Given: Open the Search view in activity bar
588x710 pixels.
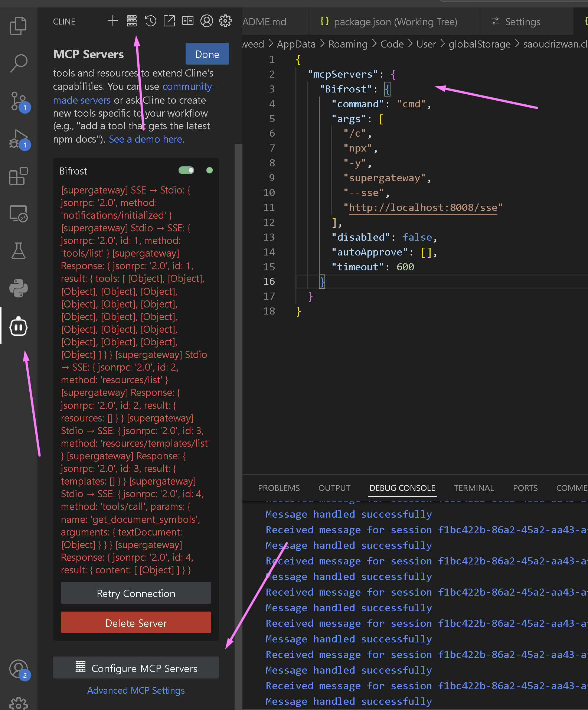Looking at the screenshot, I should (18, 63).
